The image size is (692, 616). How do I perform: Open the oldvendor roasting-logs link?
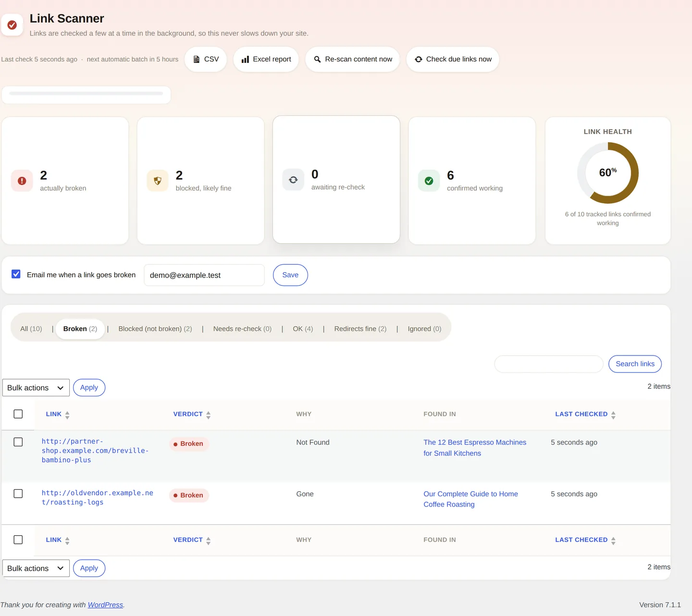98,498
